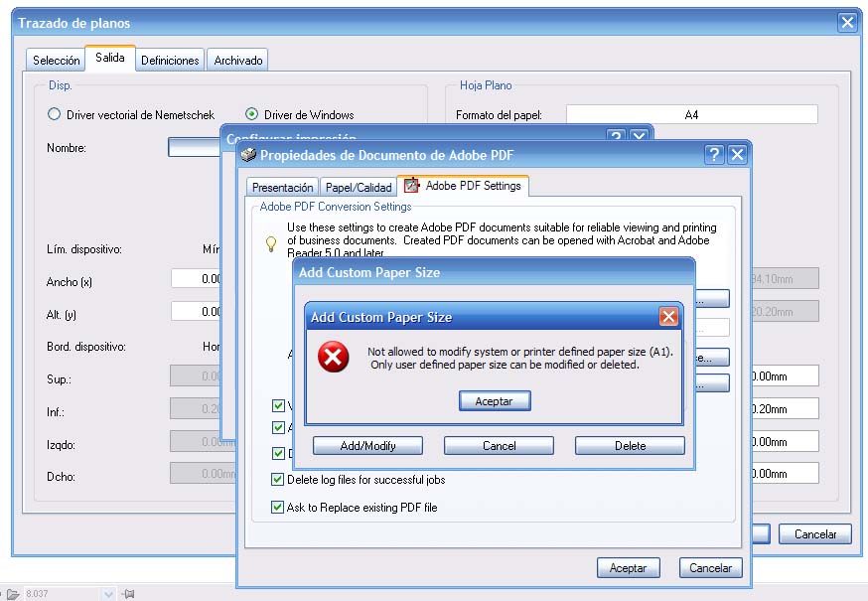Click the 'Adobe PDF Conversion Settings' group label
Screen dimensions: 868x601
[x=336, y=207]
